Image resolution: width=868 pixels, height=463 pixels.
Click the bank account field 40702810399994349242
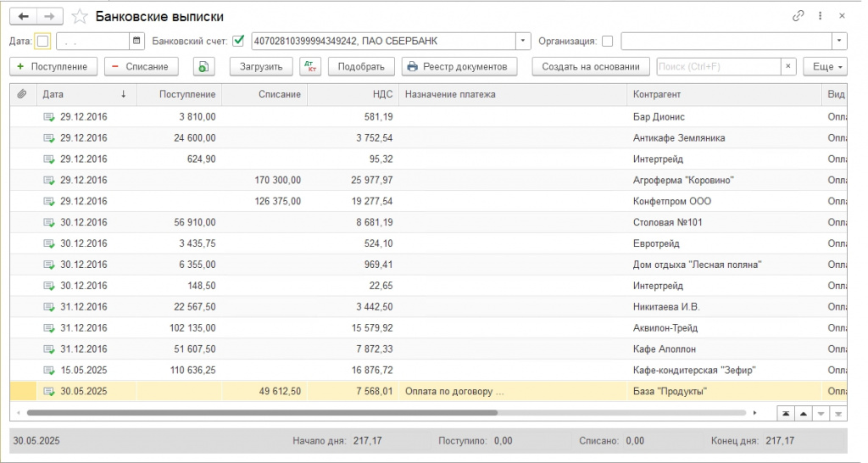[x=384, y=41]
